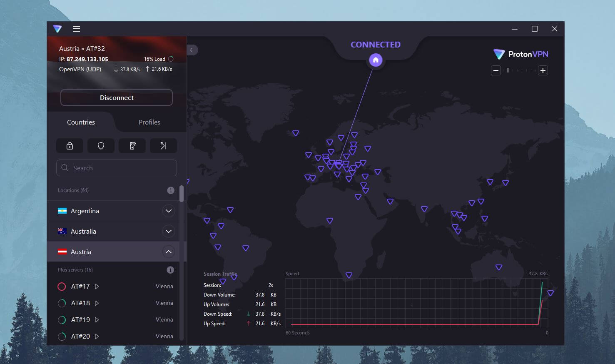Click the Nigeria map marker
This screenshot has width=615, height=364.
pos(330,221)
